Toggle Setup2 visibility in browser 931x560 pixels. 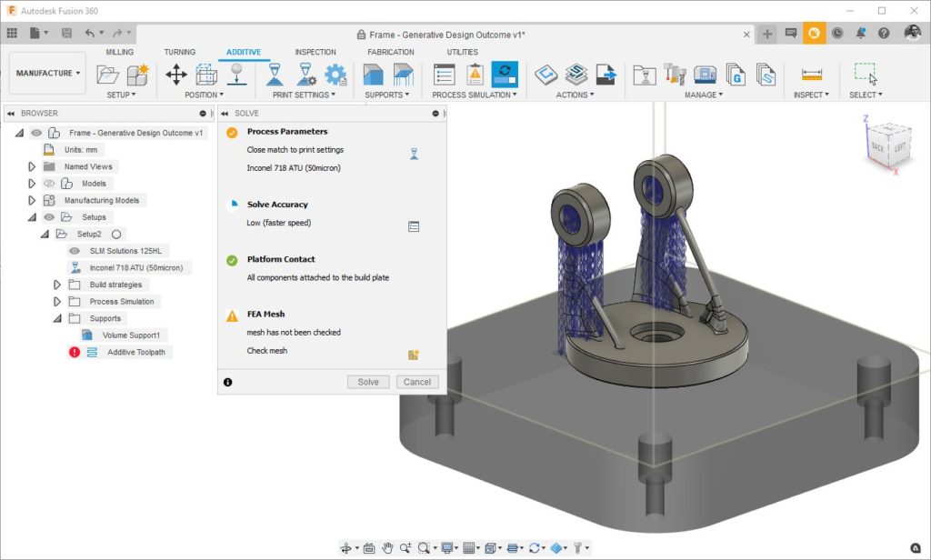[x=115, y=234]
